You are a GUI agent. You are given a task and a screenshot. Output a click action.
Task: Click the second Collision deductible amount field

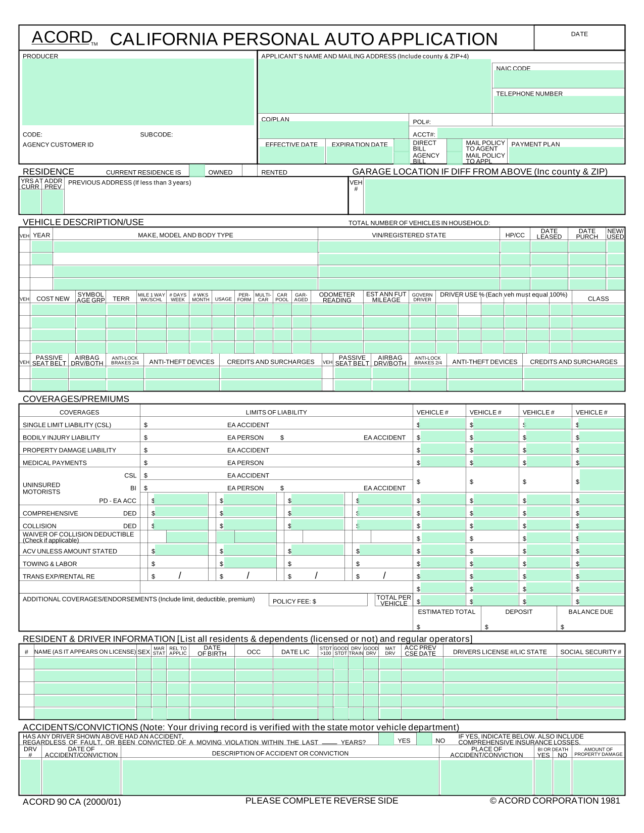click(x=250, y=524)
